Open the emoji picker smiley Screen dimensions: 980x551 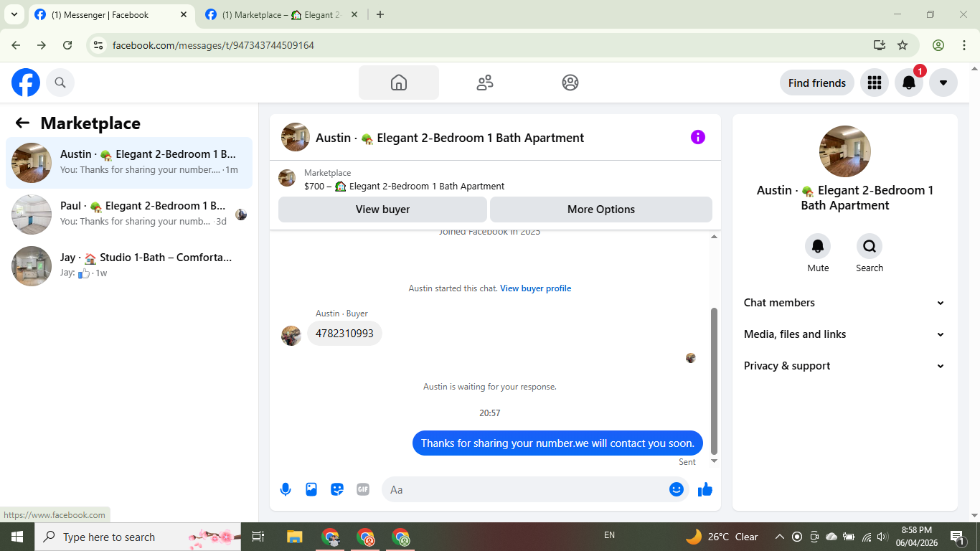pyautogui.click(x=677, y=489)
